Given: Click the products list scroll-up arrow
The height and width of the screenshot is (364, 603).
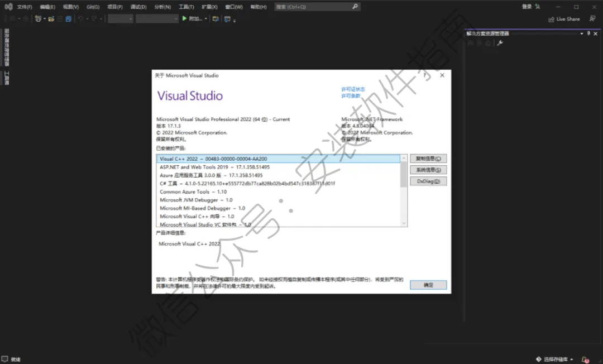Looking at the screenshot, I should [x=404, y=159].
